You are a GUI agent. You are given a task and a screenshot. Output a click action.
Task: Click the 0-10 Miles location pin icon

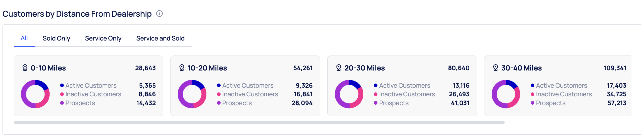[x=25, y=68]
